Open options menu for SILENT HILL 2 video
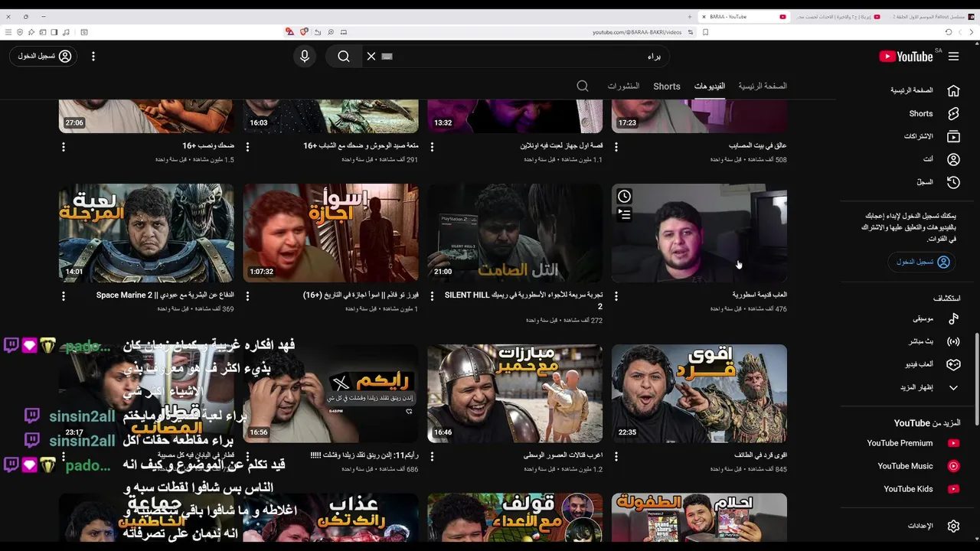 (432, 295)
